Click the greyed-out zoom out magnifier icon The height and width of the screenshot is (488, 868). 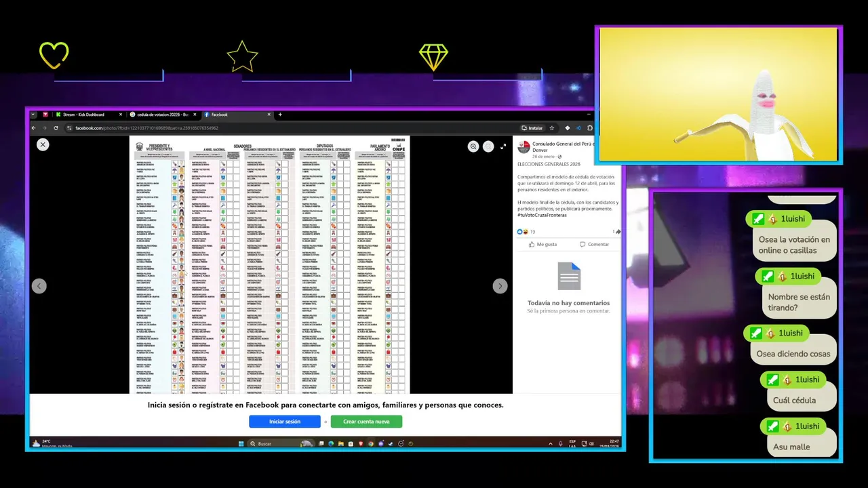click(488, 146)
